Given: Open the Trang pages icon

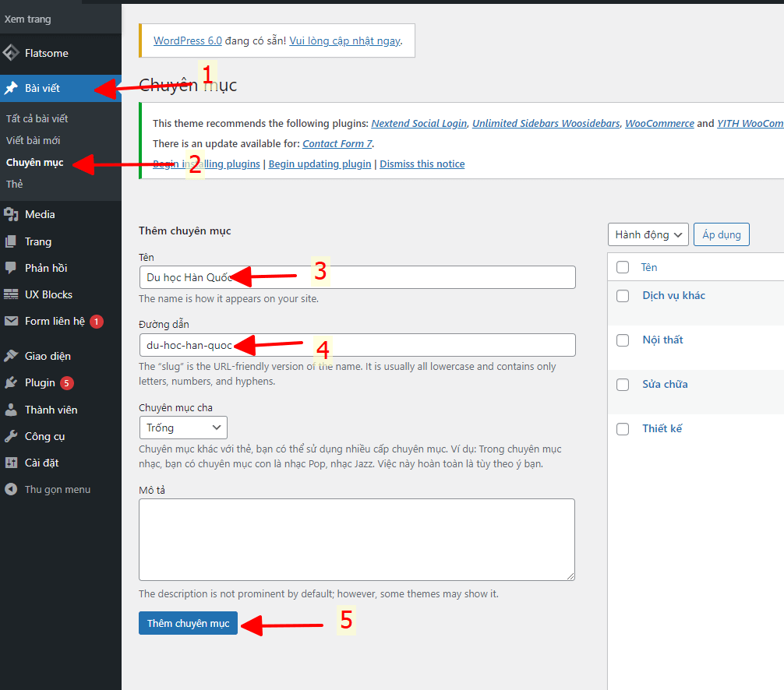Looking at the screenshot, I should (x=11, y=241).
